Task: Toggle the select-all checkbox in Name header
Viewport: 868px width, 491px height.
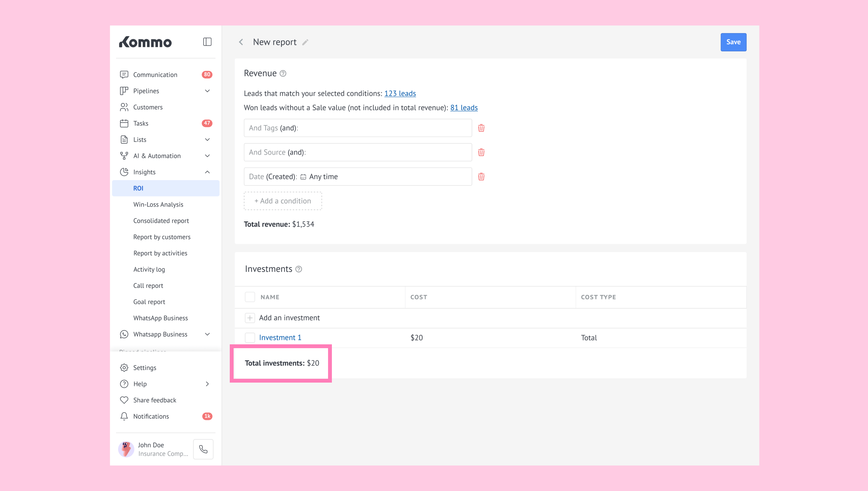Action: 250,297
